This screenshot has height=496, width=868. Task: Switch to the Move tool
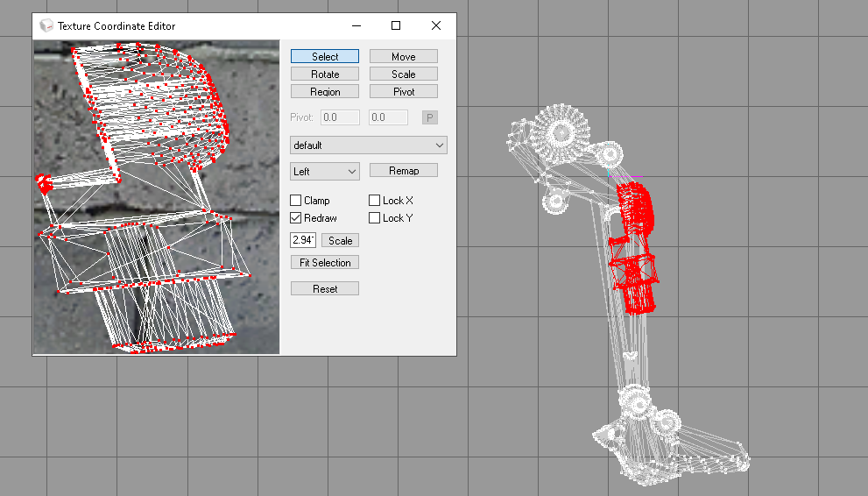pos(403,57)
